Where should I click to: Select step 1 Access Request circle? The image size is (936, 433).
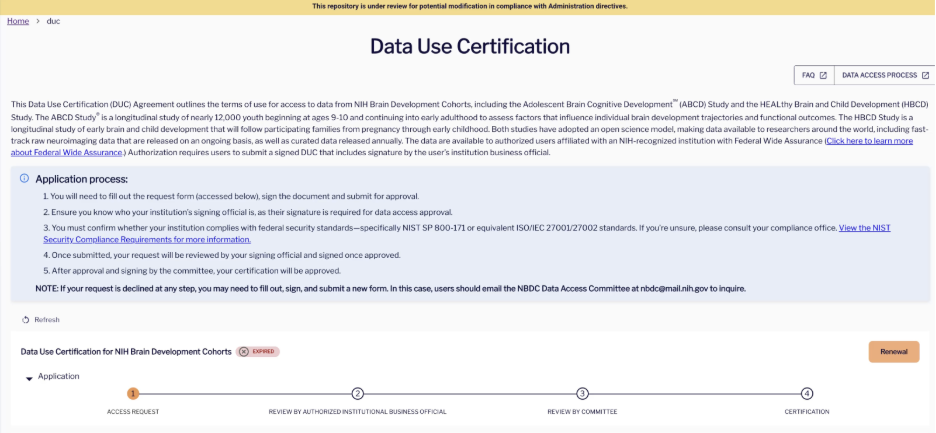(x=133, y=394)
